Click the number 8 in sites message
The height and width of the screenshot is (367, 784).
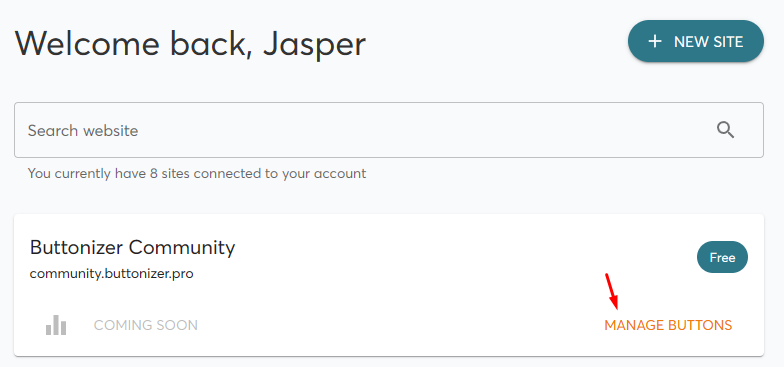(x=154, y=174)
